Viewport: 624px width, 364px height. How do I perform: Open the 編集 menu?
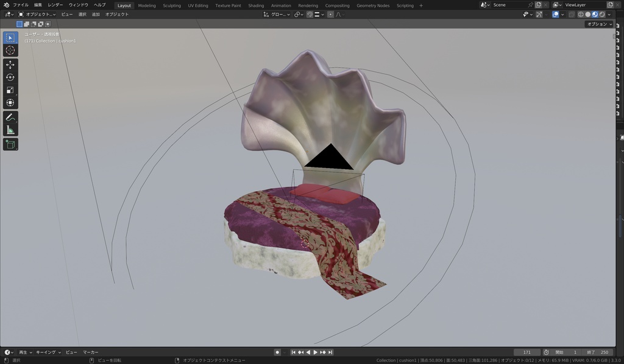pyautogui.click(x=38, y=5)
